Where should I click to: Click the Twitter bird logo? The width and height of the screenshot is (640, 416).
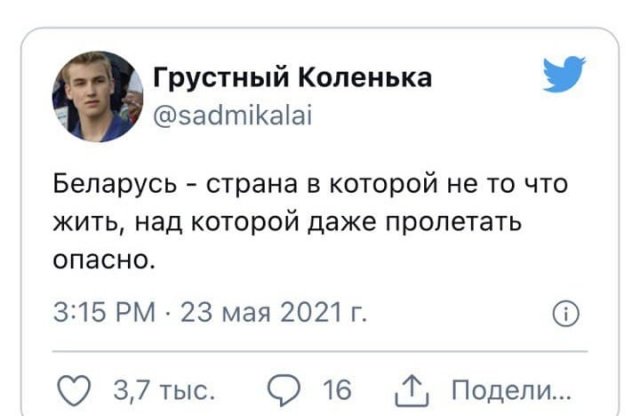(563, 75)
